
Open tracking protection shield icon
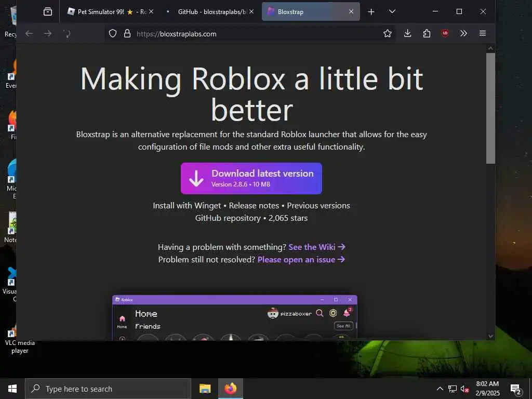coord(113,33)
